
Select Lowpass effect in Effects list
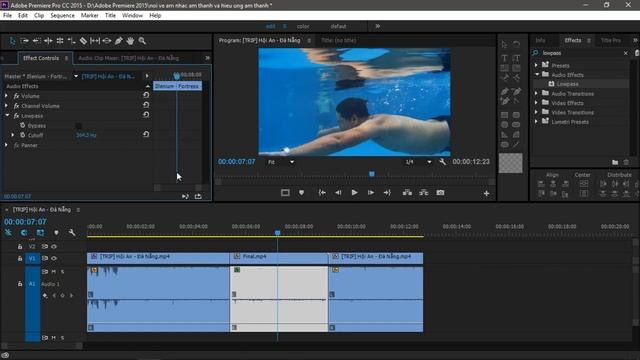568,84
